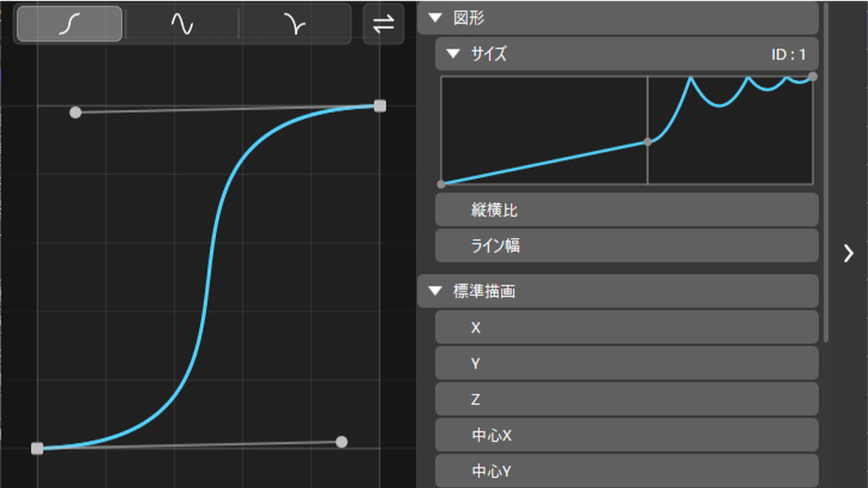This screenshot has width=868, height=488.
Task: Click the upper round bezier control handle
Action: click(75, 112)
